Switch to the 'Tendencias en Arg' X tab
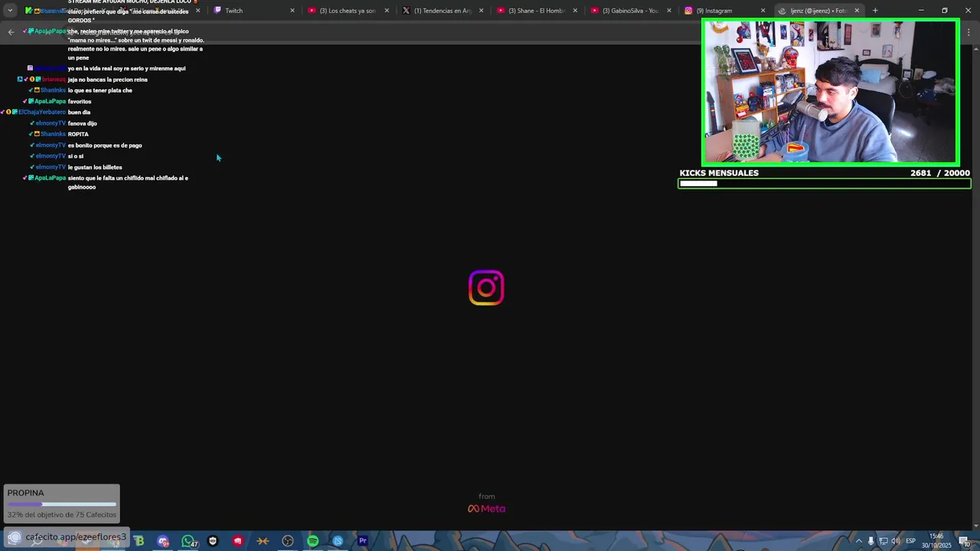This screenshot has width=980, height=551. coord(442,11)
